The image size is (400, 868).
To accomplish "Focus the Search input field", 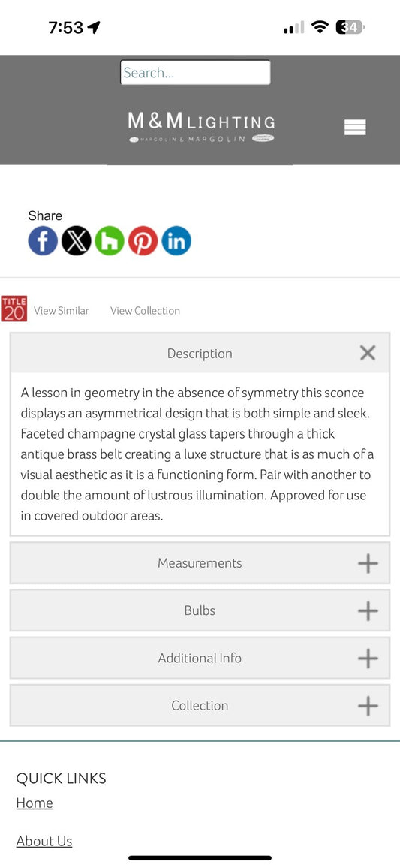I will click(x=195, y=73).
